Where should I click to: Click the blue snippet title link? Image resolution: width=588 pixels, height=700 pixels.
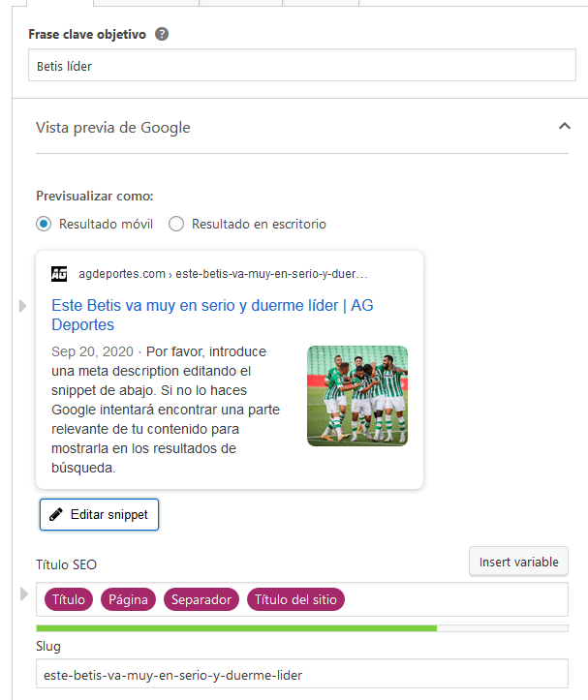point(212,315)
